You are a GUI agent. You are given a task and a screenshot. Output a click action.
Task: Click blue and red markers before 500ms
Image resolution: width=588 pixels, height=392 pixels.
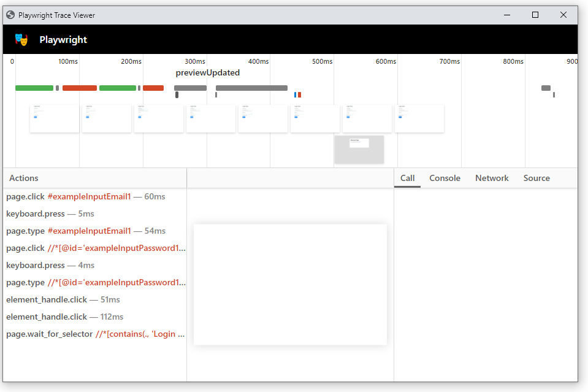tap(298, 95)
